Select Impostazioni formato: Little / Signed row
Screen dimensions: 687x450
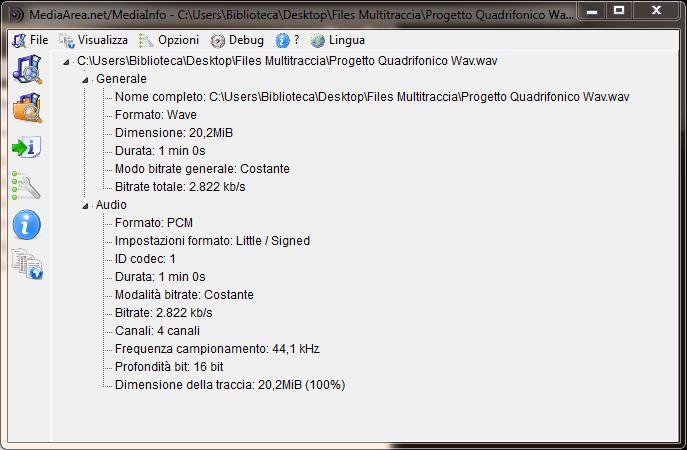coord(212,241)
